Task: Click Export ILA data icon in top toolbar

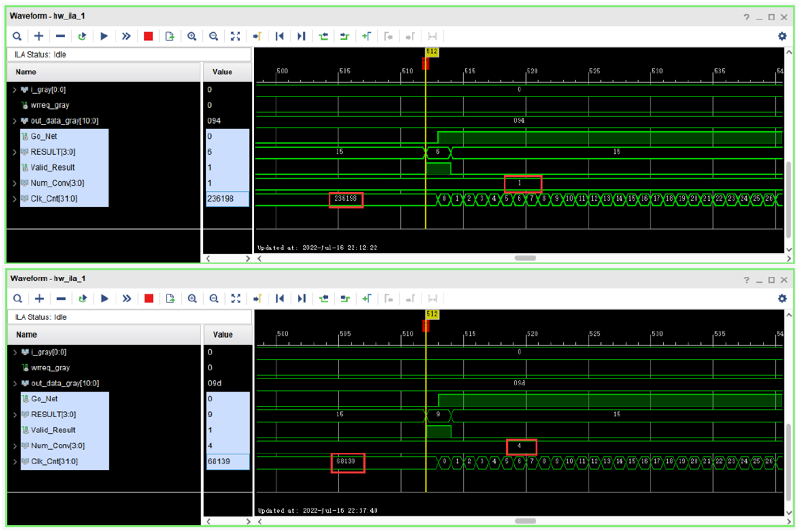Action: (x=169, y=36)
